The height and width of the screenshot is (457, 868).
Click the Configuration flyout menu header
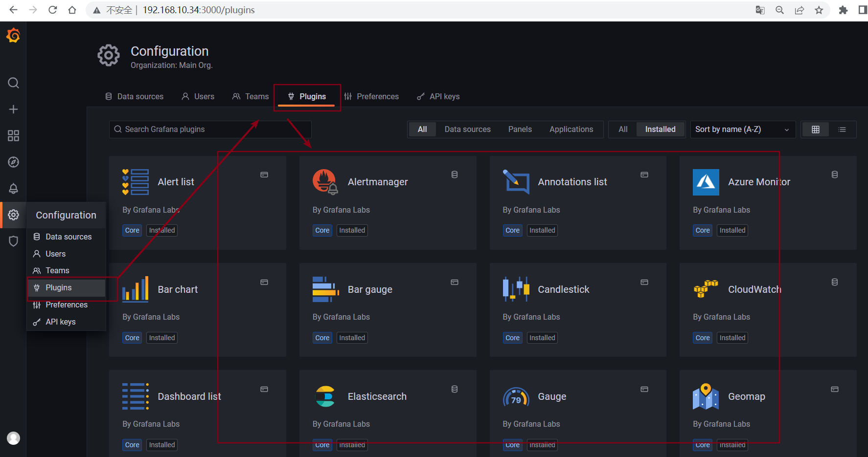66,215
